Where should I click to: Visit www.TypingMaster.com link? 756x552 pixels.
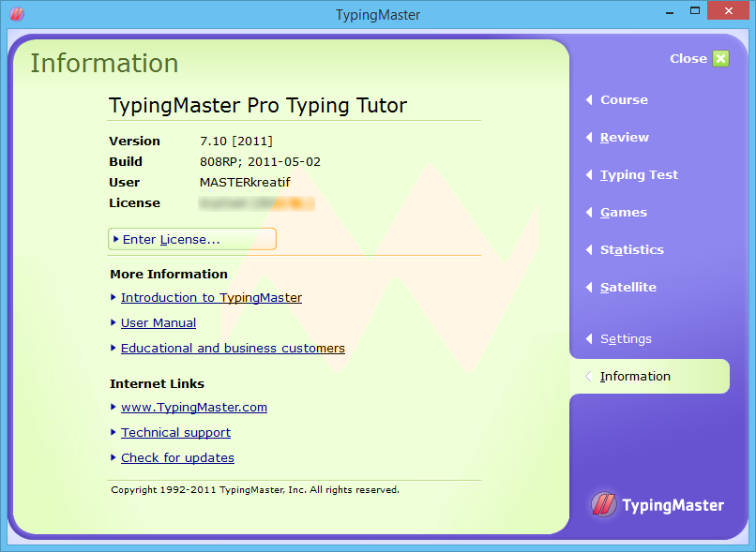[x=194, y=408]
